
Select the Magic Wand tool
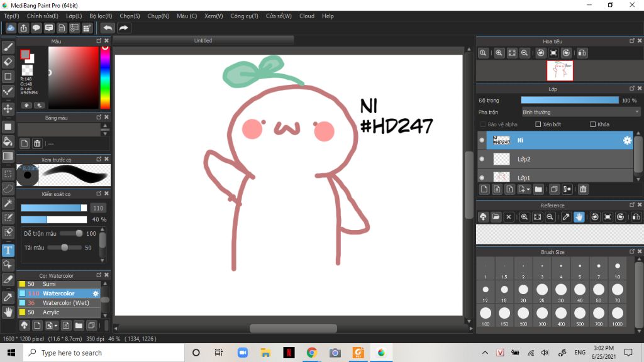click(8, 203)
